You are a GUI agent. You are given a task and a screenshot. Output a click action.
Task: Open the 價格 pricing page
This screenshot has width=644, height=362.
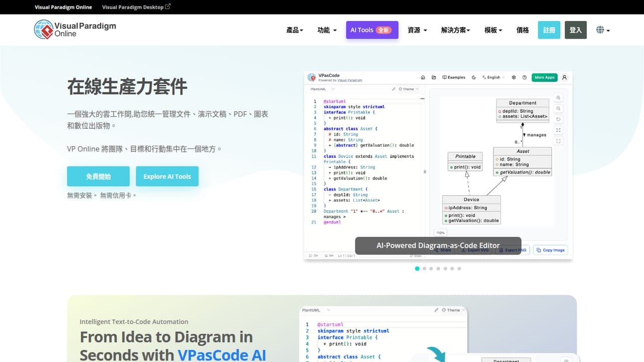pyautogui.click(x=523, y=30)
